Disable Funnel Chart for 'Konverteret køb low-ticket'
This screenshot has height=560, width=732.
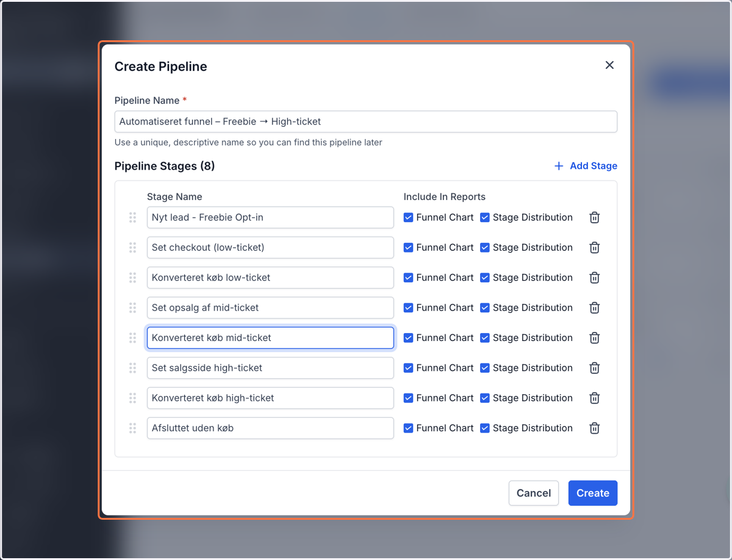coord(409,278)
